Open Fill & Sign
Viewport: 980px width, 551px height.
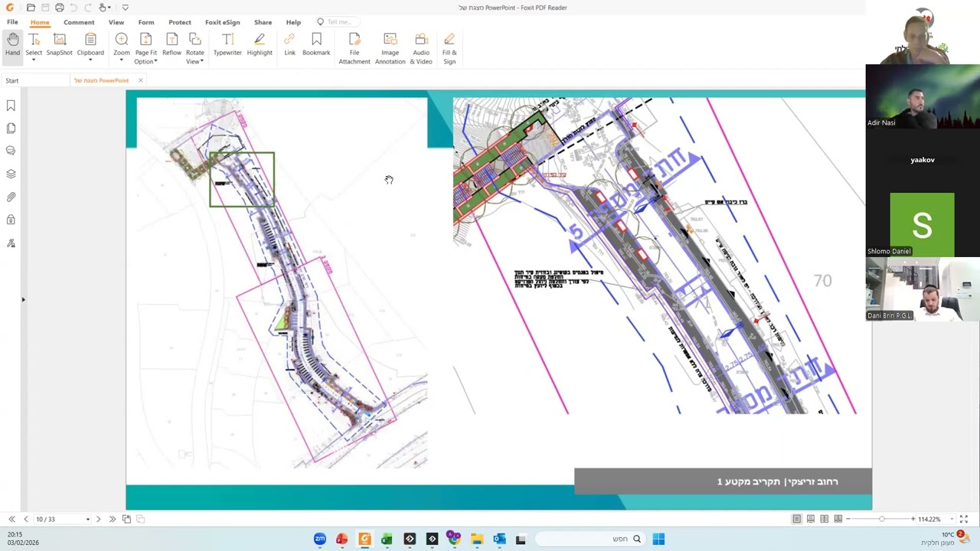(x=449, y=49)
